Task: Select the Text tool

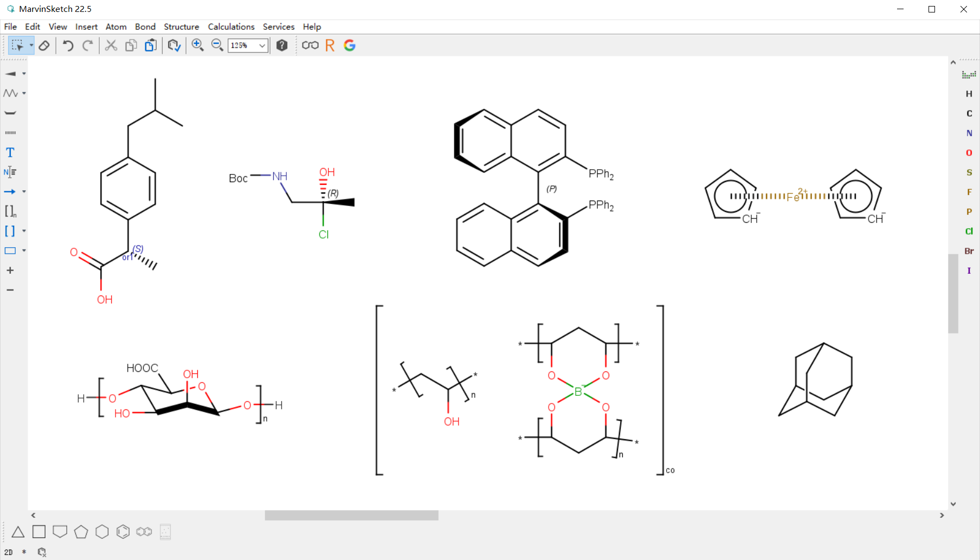Action: 10,152
